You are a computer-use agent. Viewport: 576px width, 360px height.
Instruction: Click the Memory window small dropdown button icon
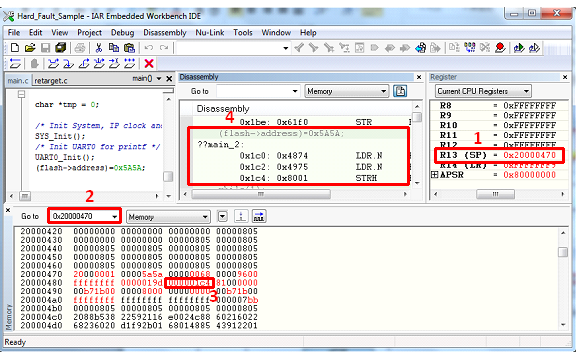tap(222, 216)
